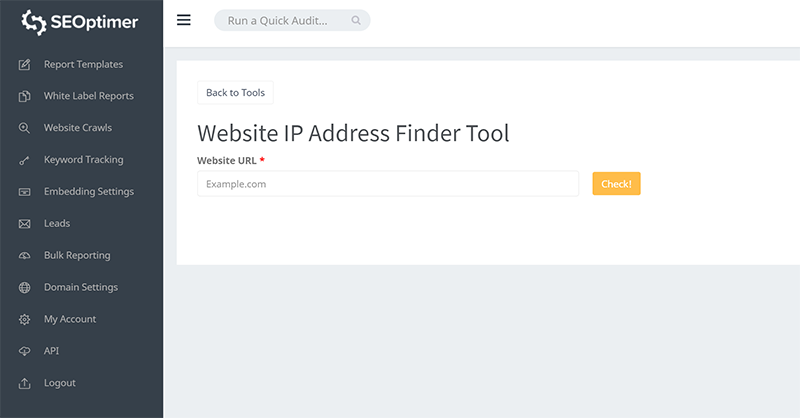Open the API menu item
The height and width of the screenshot is (418, 800).
coord(51,351)
